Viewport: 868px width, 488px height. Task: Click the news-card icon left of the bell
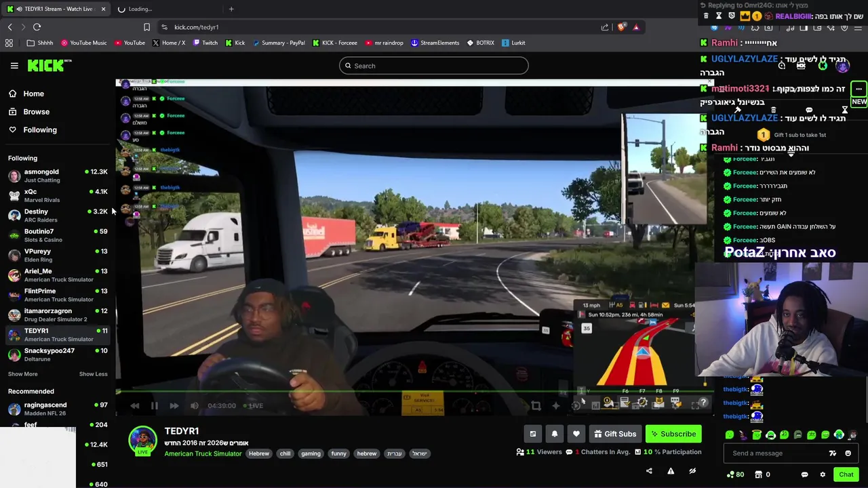click(533, 434)
